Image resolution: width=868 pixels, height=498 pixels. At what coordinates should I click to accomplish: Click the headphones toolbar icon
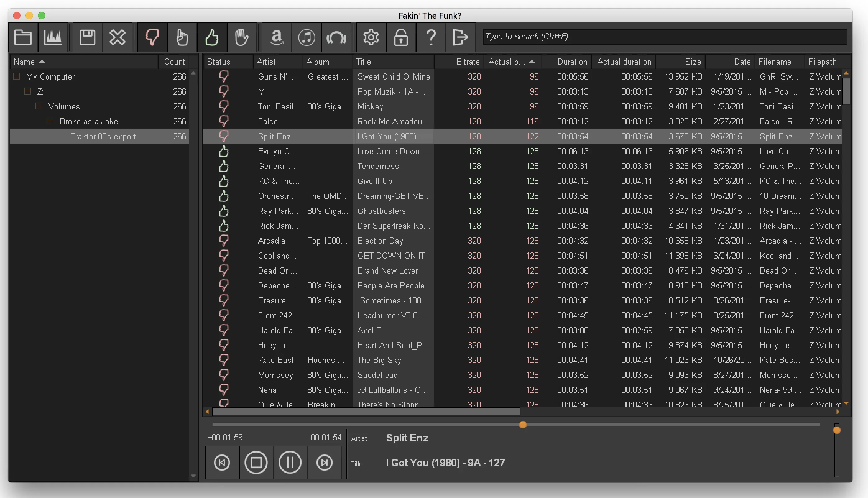tap(336, 37)
